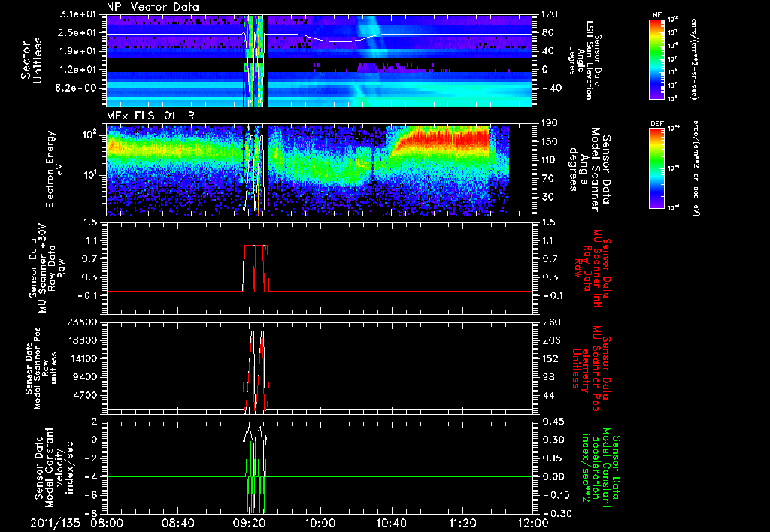Click the red square pulse in +30V plot

click(x=256, y=268)
